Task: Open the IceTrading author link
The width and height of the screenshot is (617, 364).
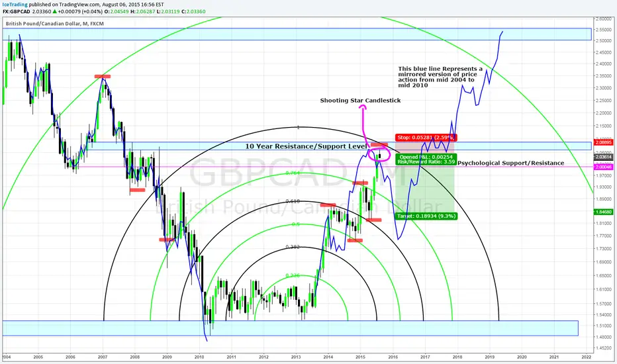Action: [15, 5]
